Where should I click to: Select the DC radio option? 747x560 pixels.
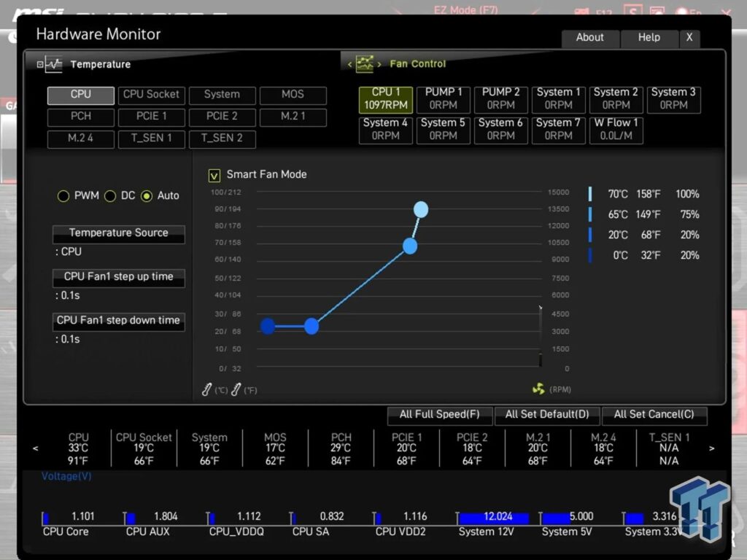pyautogui.click(x=110, y=196)
